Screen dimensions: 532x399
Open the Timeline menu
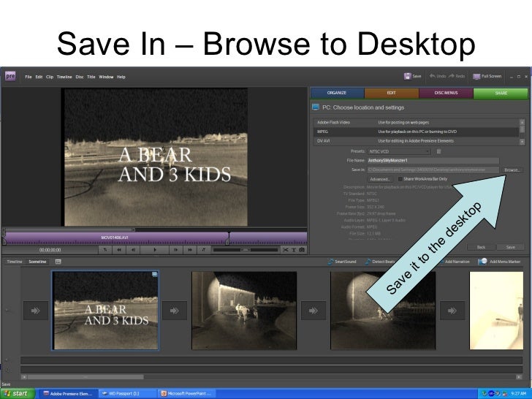(x=64, y=77)
